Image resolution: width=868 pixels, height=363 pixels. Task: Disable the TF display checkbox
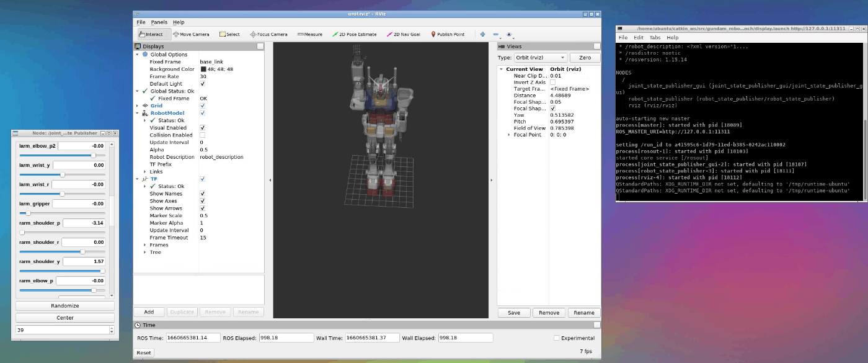[203, 179]
